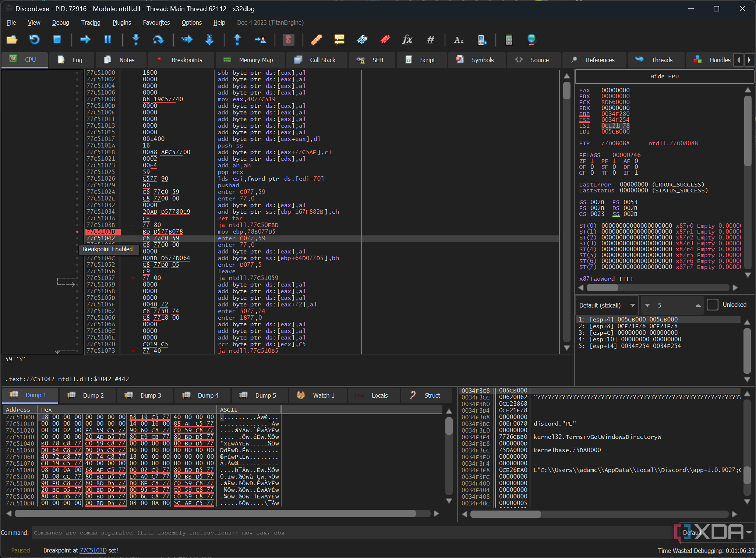
Task: Increase the argument count stepper value
Action: coord(698,305)
